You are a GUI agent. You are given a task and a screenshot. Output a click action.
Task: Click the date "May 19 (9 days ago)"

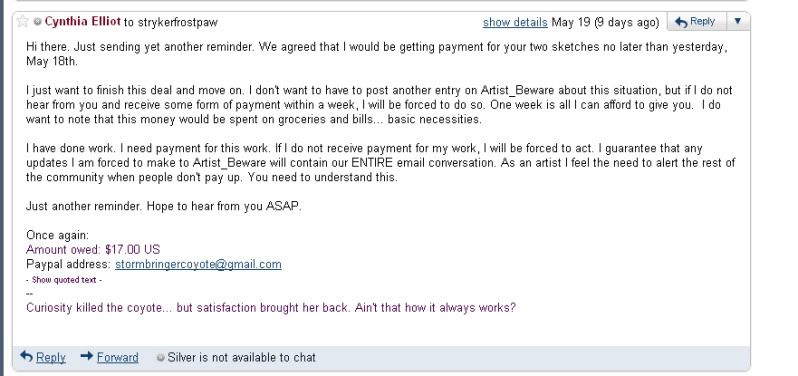(x=605, y=22)
